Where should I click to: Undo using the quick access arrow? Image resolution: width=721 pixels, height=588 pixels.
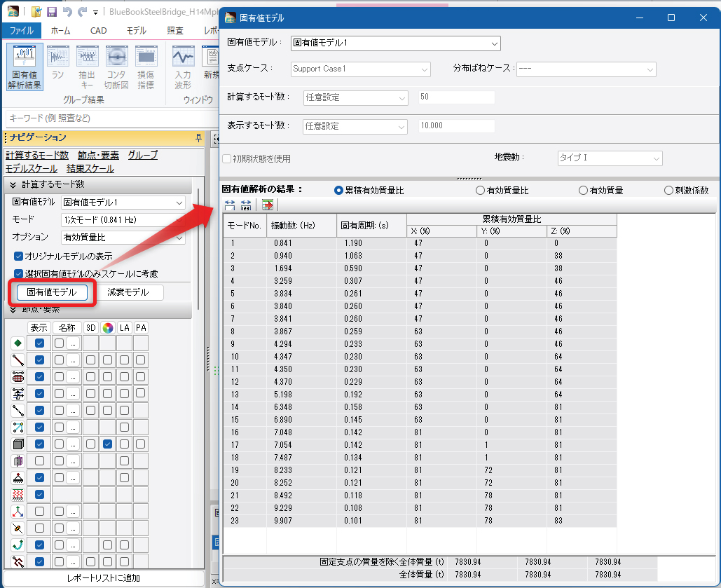pos(67,11)
